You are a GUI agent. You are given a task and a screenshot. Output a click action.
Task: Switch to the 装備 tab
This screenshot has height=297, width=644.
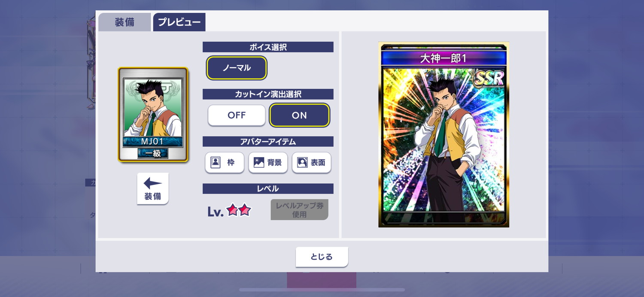[125, 22]
